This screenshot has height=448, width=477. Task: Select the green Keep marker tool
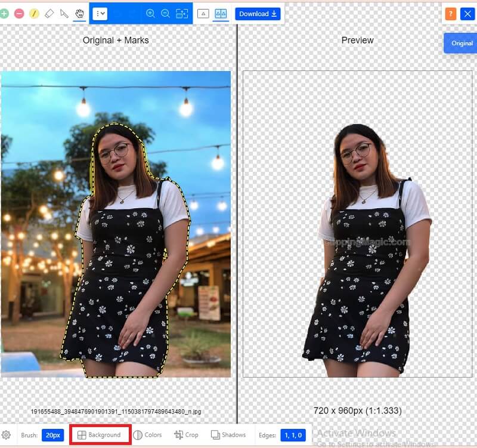[5, 13]
